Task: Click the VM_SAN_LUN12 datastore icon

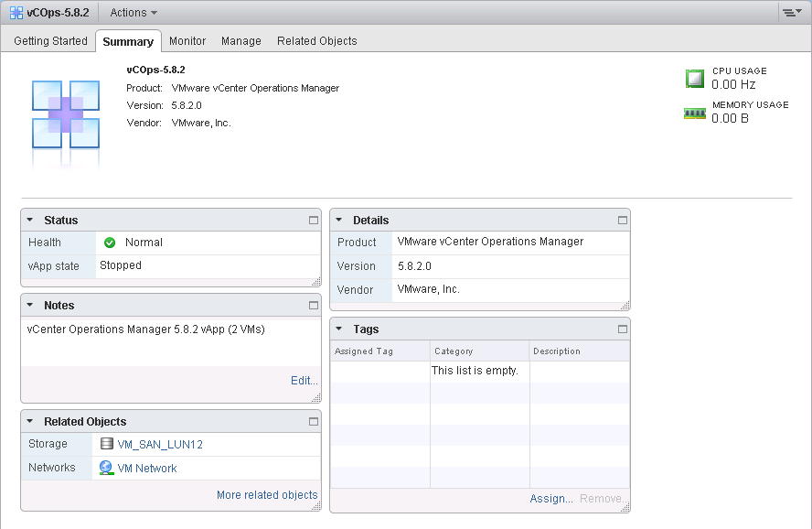Action: (108, 445)
